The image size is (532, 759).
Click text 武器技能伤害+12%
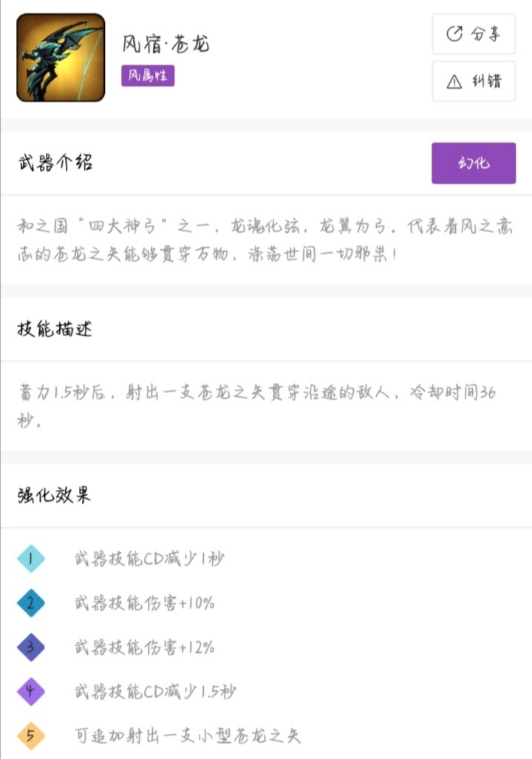point(145,647)
